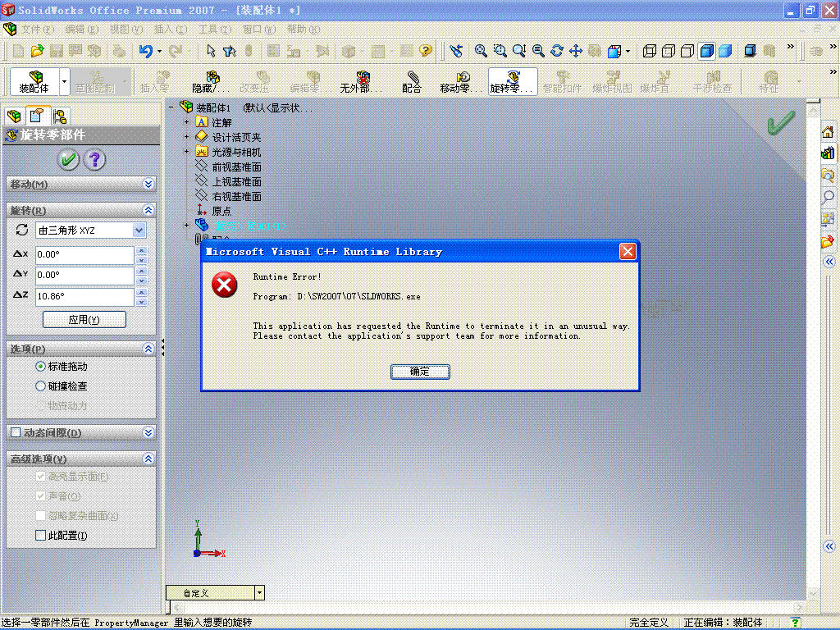
Task: Click the ΔX rotation value field
Action: [x=84, y=255]
